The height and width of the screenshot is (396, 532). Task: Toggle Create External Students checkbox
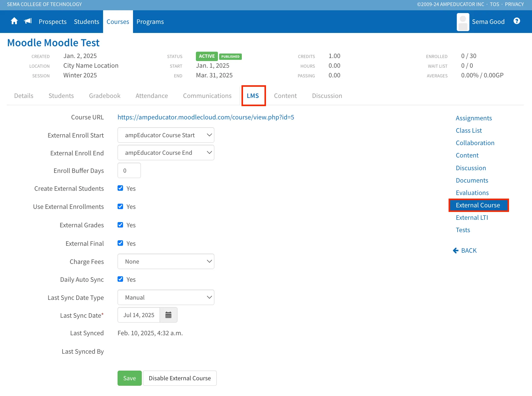coord(120,188)
